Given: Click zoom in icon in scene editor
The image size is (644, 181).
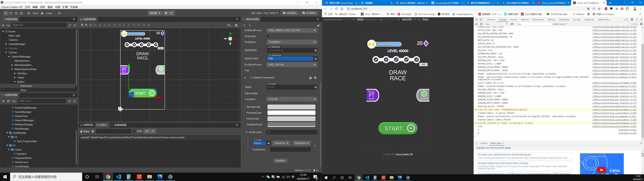Looking at the screenshot, I should 82,25.
